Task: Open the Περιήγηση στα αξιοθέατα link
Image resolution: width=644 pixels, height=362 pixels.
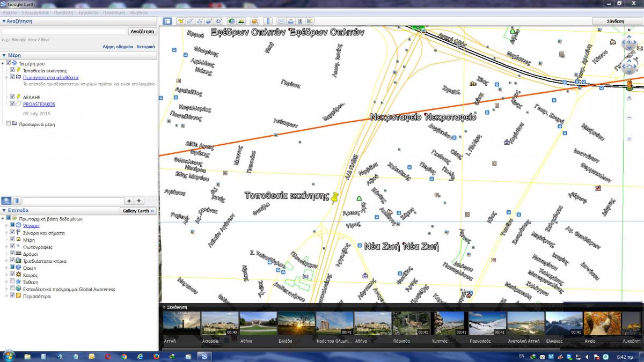Action: click(50, 77)
